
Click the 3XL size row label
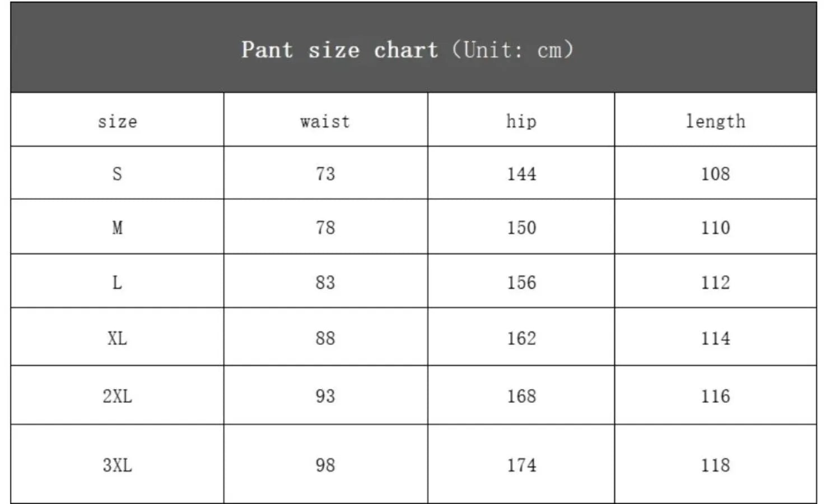tap(117, 465)
